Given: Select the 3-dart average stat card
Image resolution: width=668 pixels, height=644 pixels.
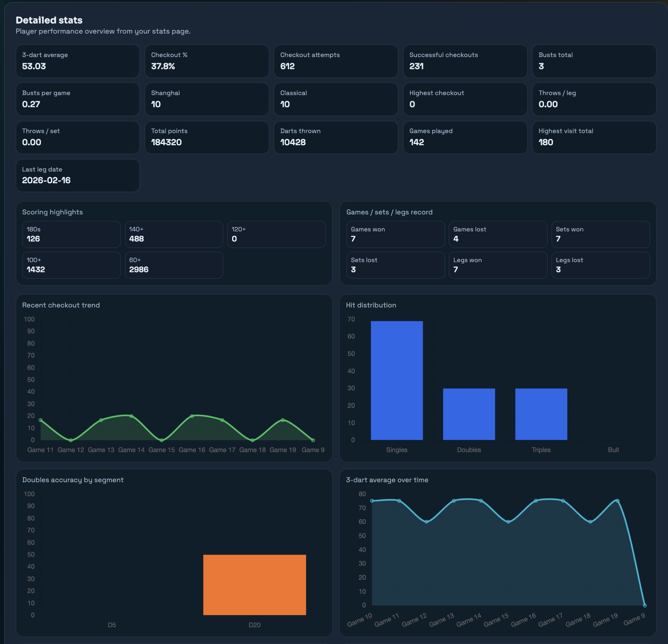Looking at the screenshot, I should tap(78, 61).
